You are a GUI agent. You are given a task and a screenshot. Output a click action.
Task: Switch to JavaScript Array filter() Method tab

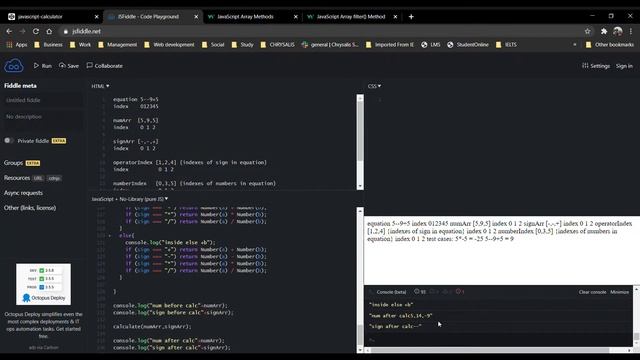[x=351, y=17]
